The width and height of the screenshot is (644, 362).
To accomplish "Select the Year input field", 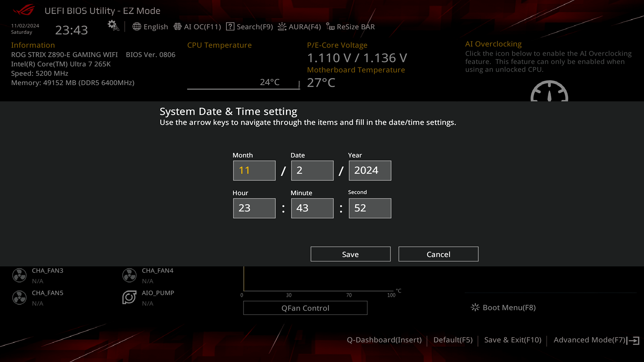I will pyautogui.click(x=370, y=170).
